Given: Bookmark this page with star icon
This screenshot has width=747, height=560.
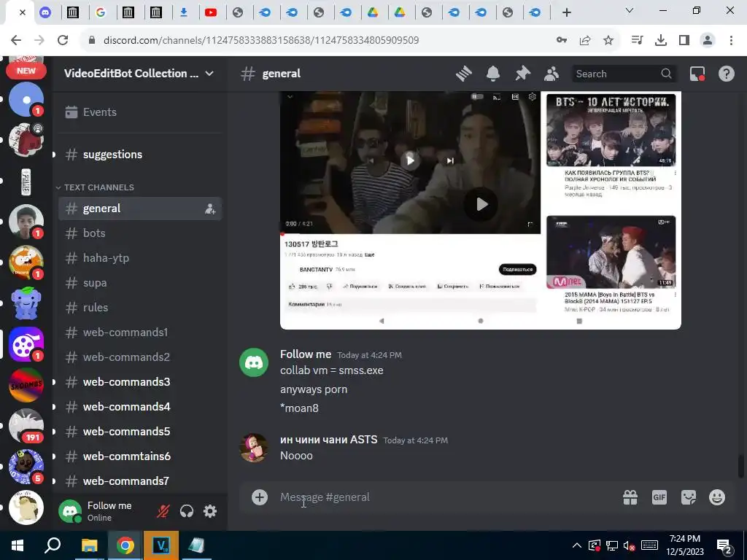Looking at the screenshot, I should coord(608,40).
